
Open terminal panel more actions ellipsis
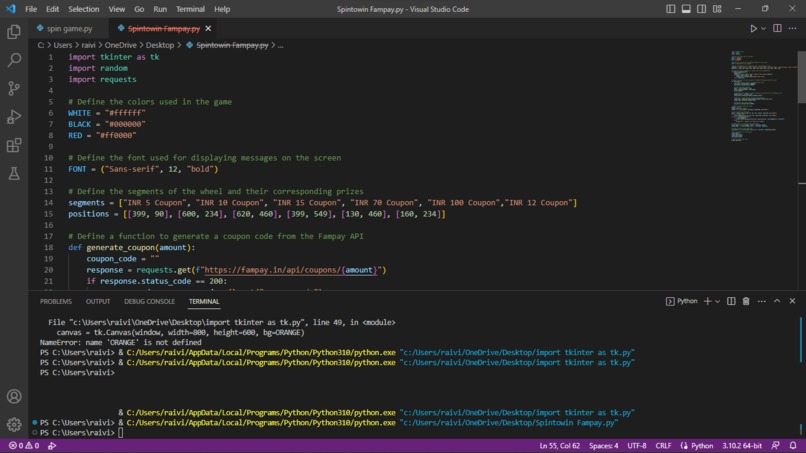[761, 301]
